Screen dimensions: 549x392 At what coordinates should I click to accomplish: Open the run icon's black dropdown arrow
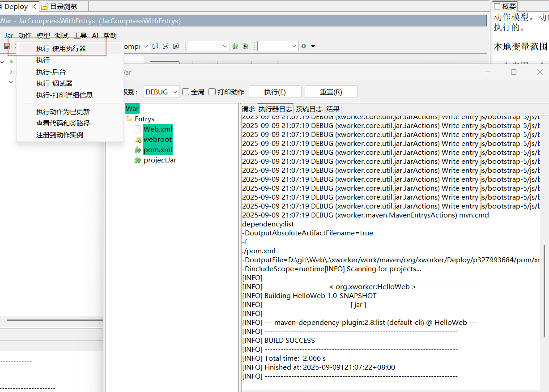(313, 46)
